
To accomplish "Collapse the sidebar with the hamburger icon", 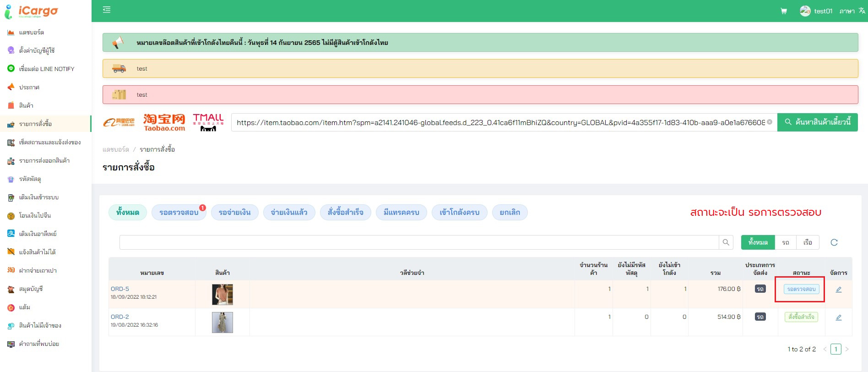I will (x=107, y=10).
